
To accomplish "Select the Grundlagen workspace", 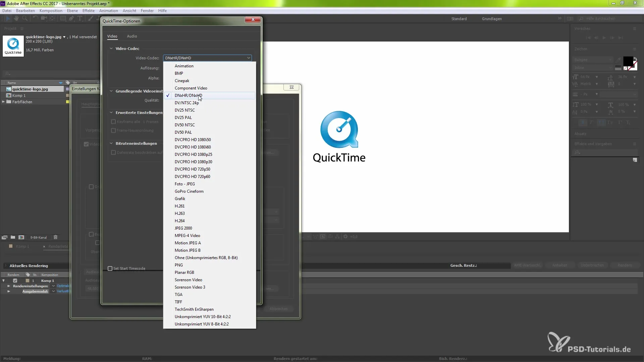I will (x=492, y=19).
